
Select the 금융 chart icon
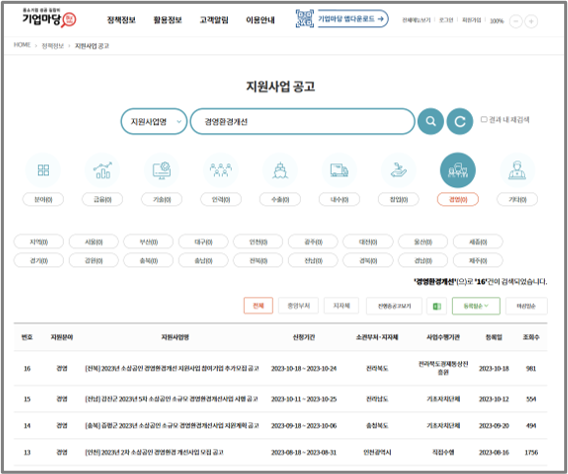coord(103,170)
